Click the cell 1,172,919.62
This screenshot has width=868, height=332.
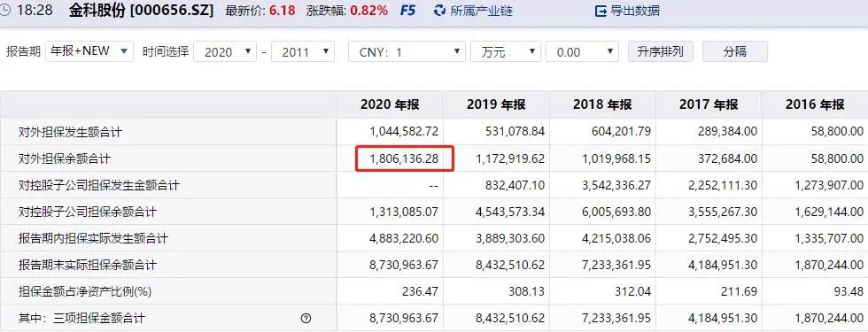click(510, 158)
